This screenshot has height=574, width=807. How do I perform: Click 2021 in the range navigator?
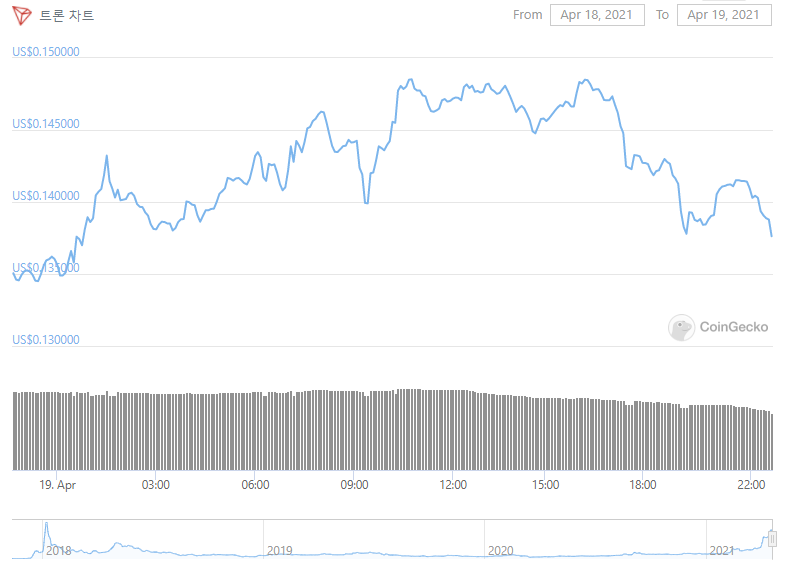(x=722, y=551)
